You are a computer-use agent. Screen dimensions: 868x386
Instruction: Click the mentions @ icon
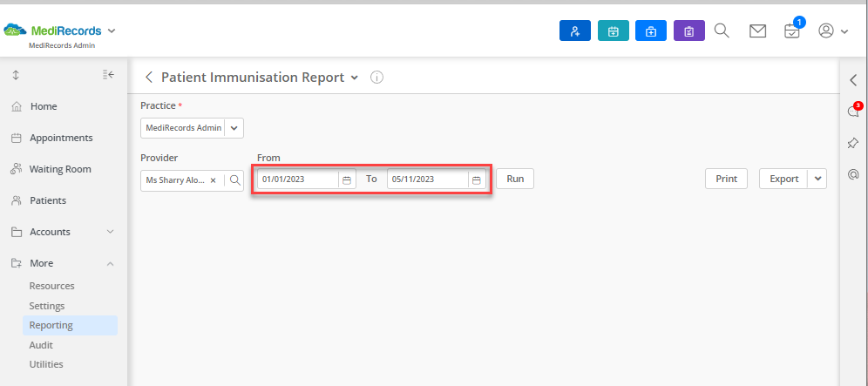pos(853,175)
